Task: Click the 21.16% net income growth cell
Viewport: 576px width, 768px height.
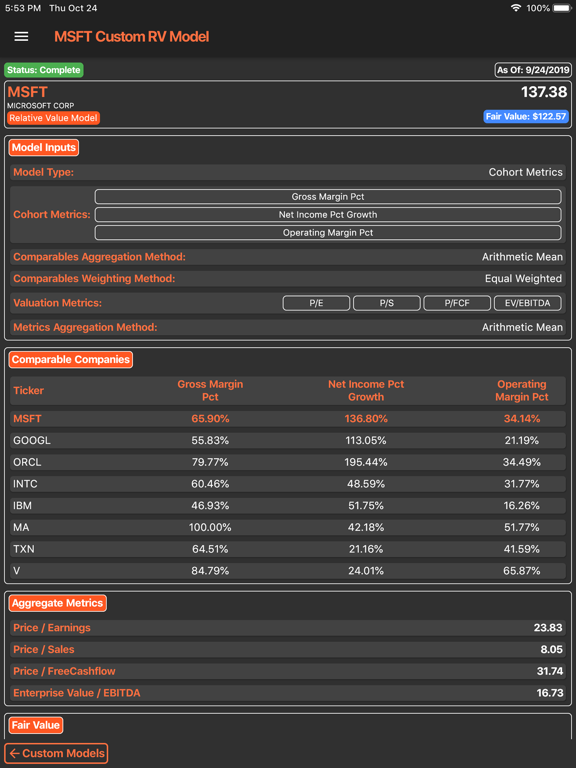Action: click(x=366, y=549)
